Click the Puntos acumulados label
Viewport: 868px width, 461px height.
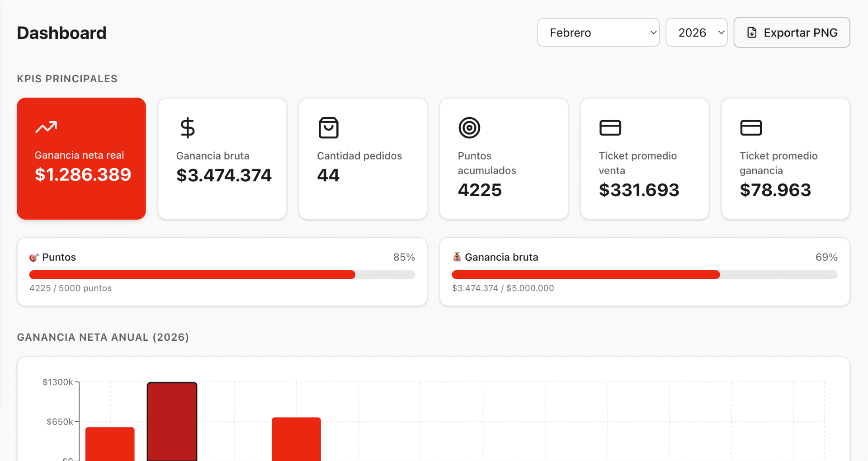pyautogui.click(x=487, y=163)
